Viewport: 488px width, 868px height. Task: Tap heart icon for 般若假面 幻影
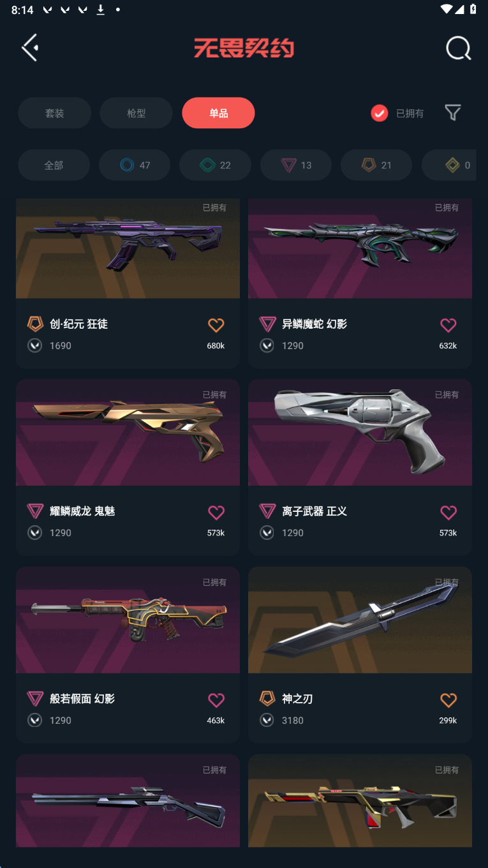coord(216,700)
